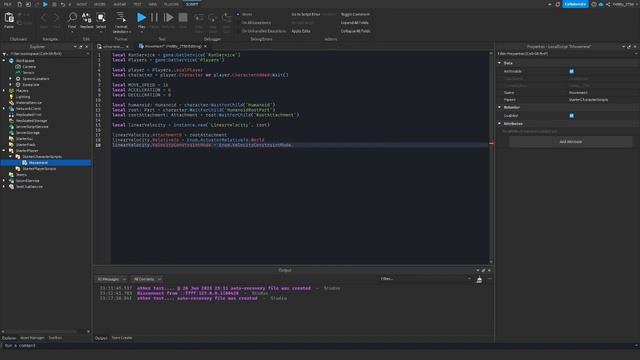The height and width of the screenshot is (360, 640).
Task: Click the Undo icon in quick access bar
Action: coord(62,4)
